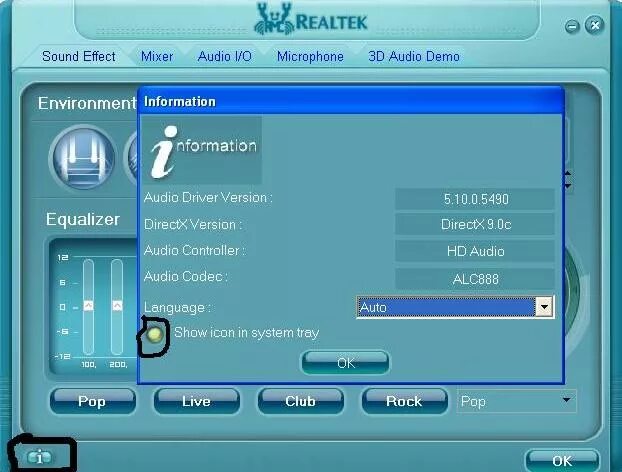Apply the Rock equalizer preset

(x=404, y=401)
